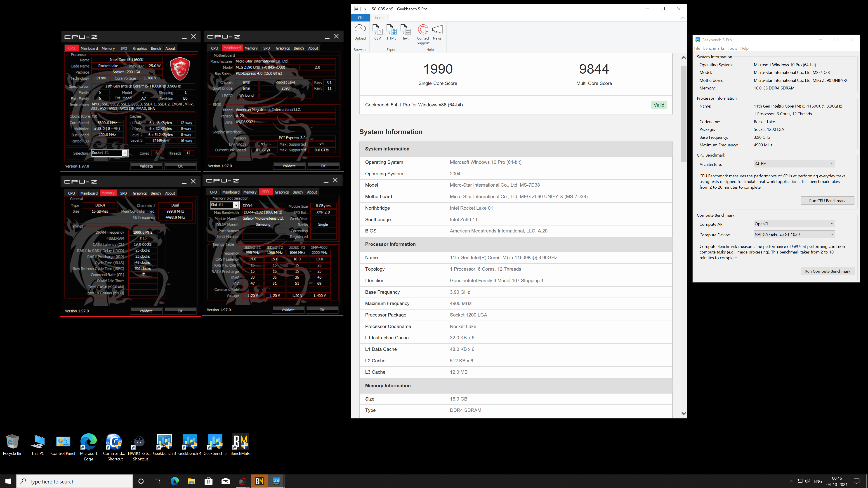Open the quick access toolbar dropdown arrow
This screenshot has width=868, height=488.
click(x=365, y=9)
